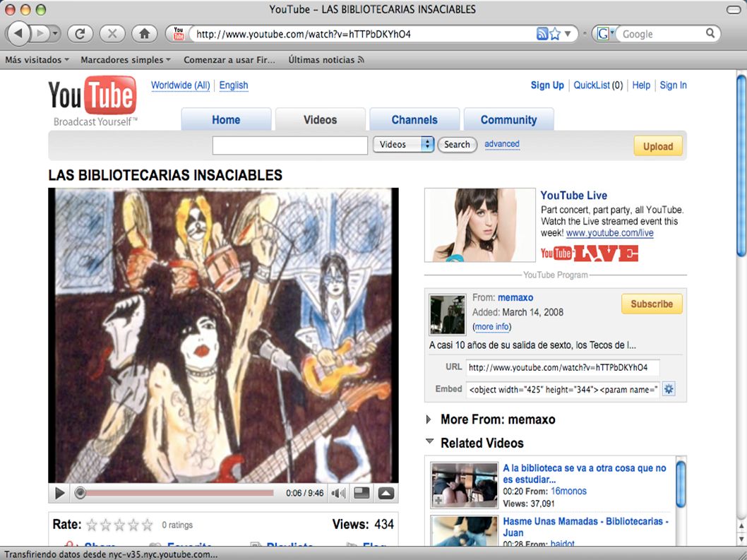Open the Google search engine selector
This screenshot has height=560, width=747.
click(605, 34)
